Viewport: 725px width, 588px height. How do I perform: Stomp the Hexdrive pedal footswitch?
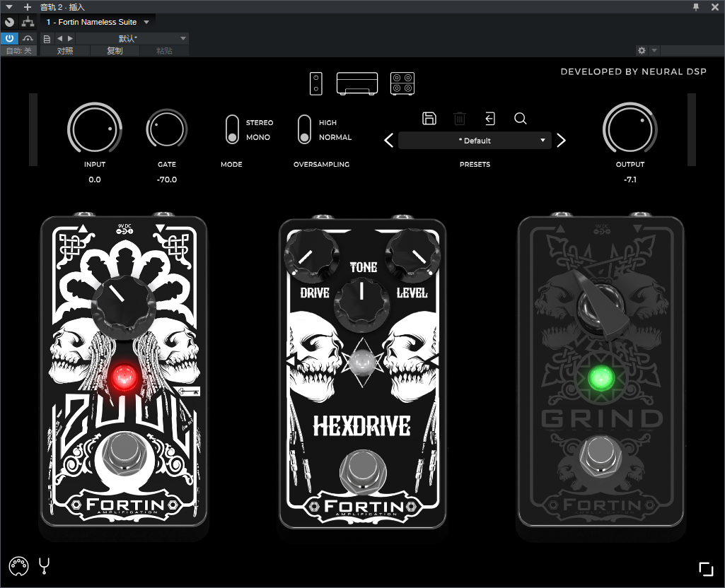coord(362,471)
